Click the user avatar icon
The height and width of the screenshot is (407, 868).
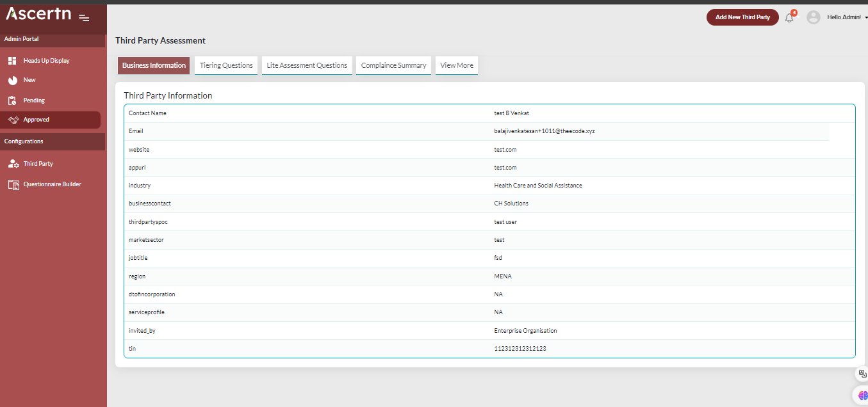tap(814, 17)
